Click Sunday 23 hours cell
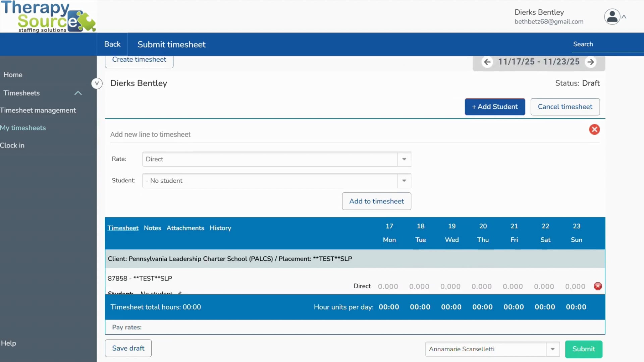The width and height of the screenshot is (644, 362). (x=575, y=287)
